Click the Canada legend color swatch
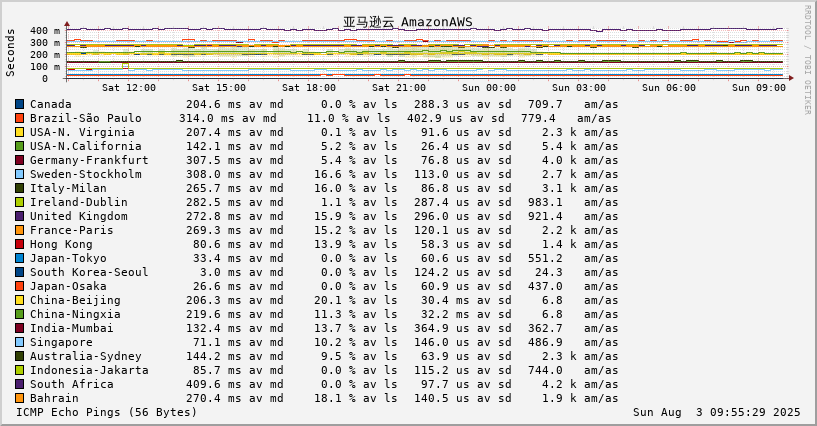The width and height of the screenshot is (817, 426). [x=20, y=104]
